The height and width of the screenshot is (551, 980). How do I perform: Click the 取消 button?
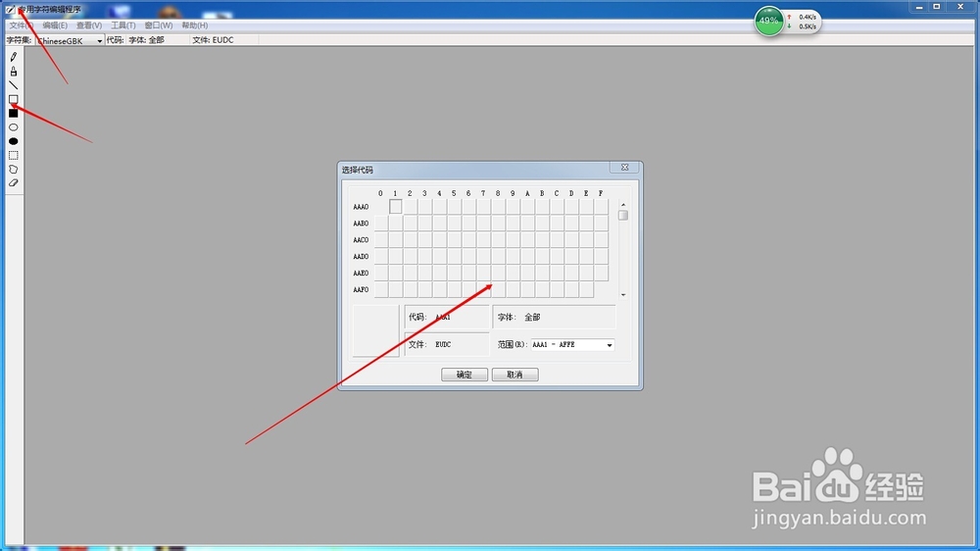pyautogui.click(x=515, y=375)
